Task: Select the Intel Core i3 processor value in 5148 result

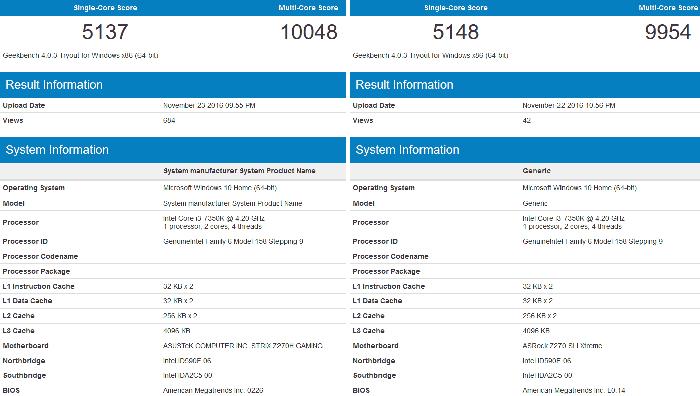Action: coord(573,222)
